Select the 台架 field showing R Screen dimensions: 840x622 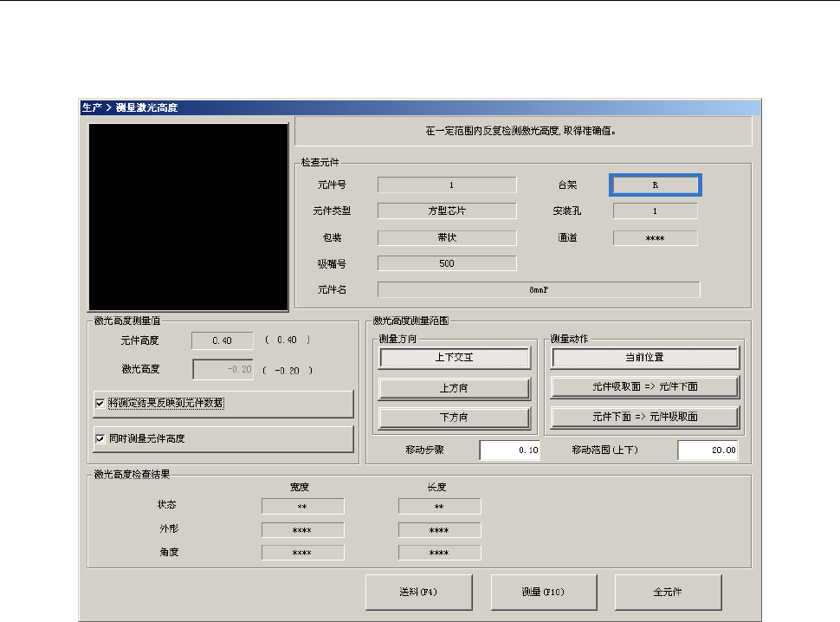coord(656,185)
